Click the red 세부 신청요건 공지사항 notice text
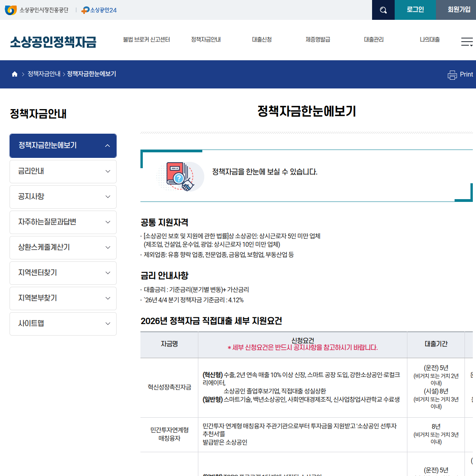 tap(303, 348)
